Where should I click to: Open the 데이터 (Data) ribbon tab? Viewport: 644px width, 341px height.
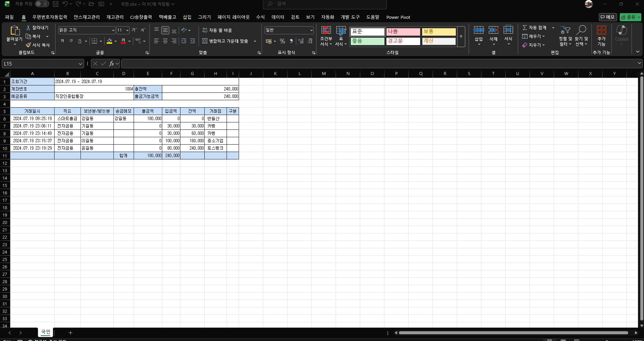(278, 17)
